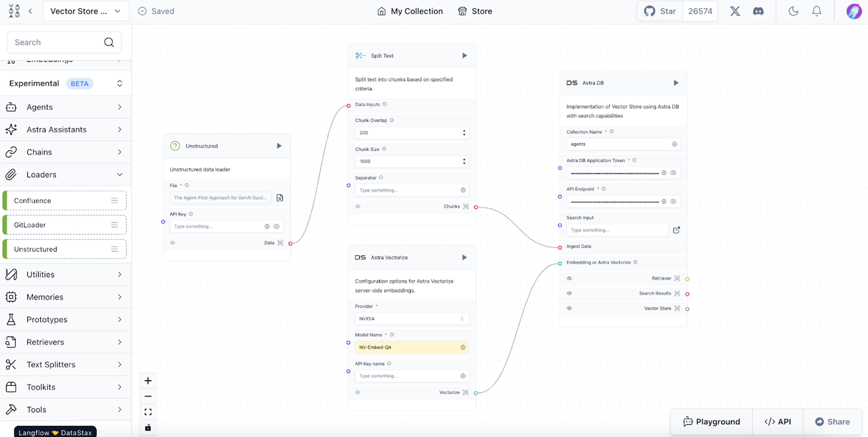This screenshot has width=868, height=437.
Task: Open the Playground button
Action: [711, 421]
